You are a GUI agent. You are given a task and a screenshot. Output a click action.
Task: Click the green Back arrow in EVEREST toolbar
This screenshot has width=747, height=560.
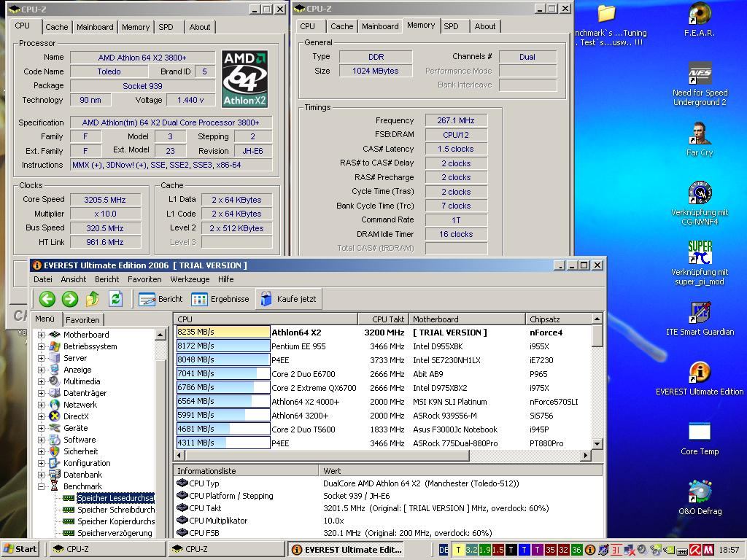pos(47,299)
